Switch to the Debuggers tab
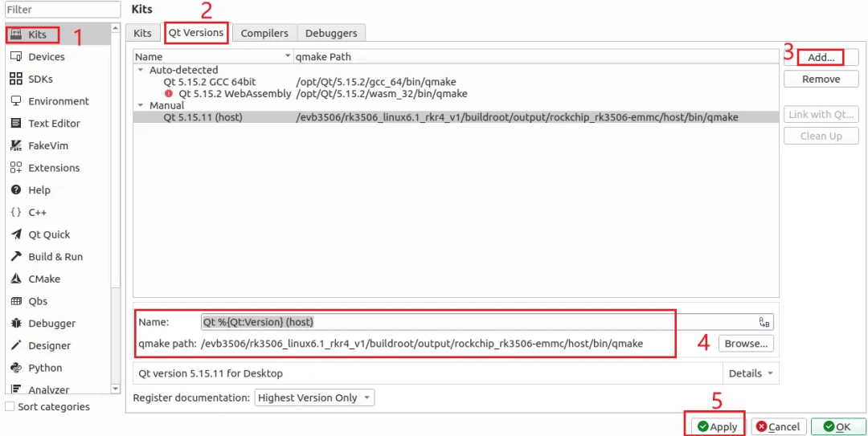Screen dimensions: 868x436 click(x=331, y=33)
